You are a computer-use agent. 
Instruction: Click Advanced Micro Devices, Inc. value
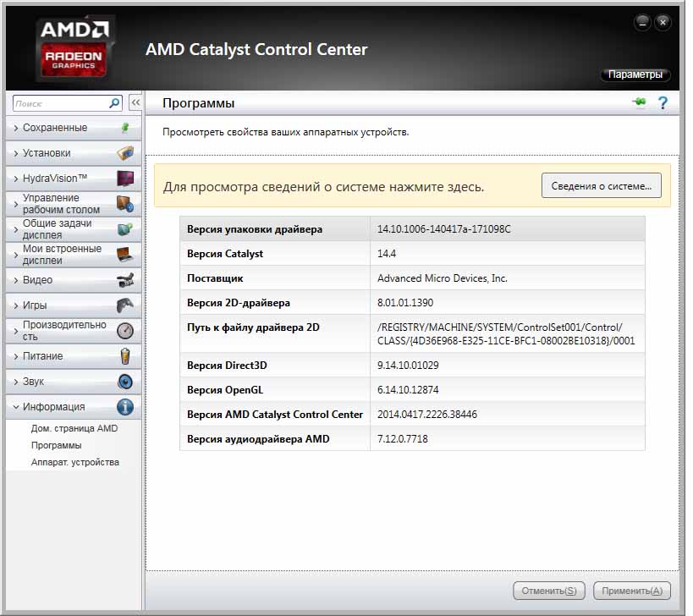(442, 278)
